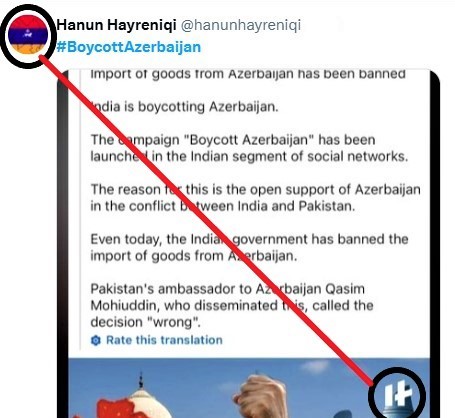Click the Rate this translation link
This screenshot has height=418, width=455.
click(164, 340)
